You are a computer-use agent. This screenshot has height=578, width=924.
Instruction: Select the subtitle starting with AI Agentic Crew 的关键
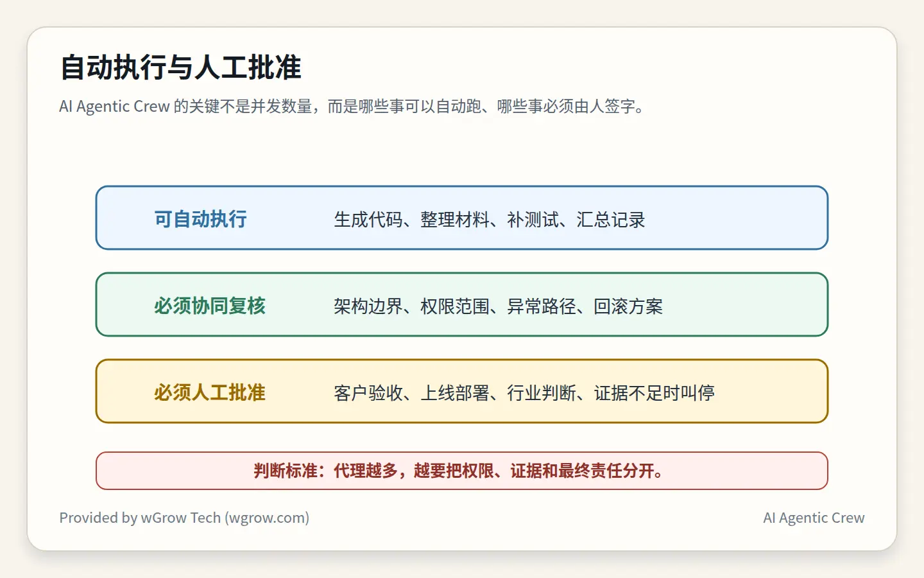(352, 107)
